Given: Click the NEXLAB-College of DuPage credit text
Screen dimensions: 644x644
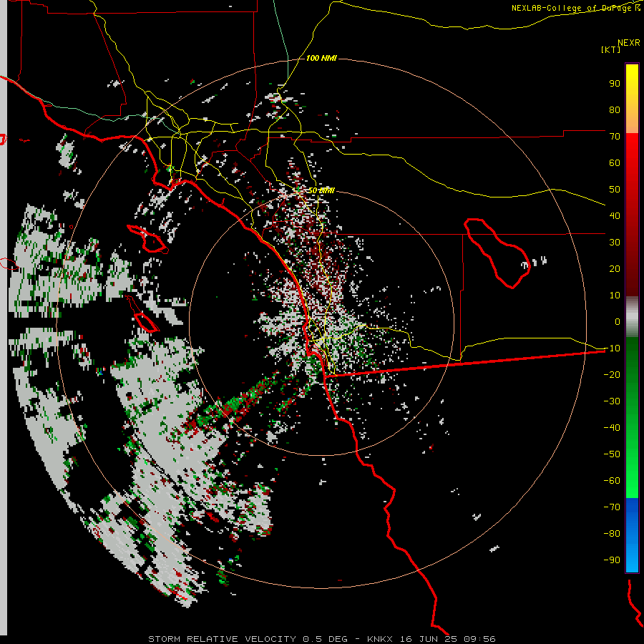Looking at the screenshot, I should pyautogui.click(x=575, y=8).
